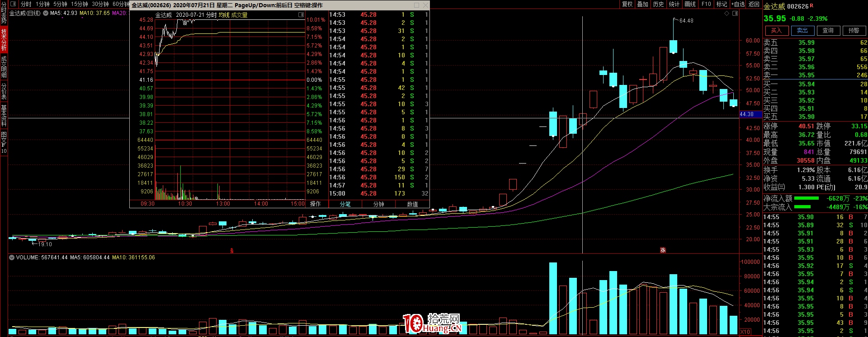Select the 分笔 tab in the popup
This screenshot has height=337, width=868.
[x=345, y=204]
